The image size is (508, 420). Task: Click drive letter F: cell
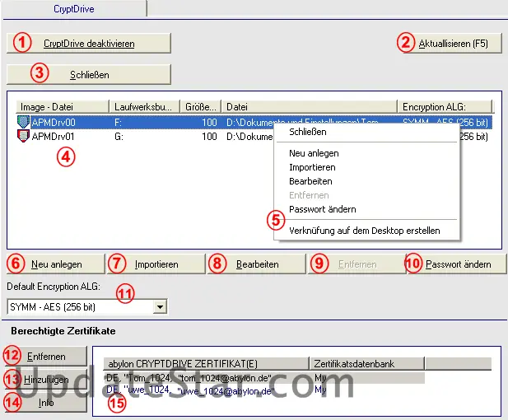click(119, 123)
